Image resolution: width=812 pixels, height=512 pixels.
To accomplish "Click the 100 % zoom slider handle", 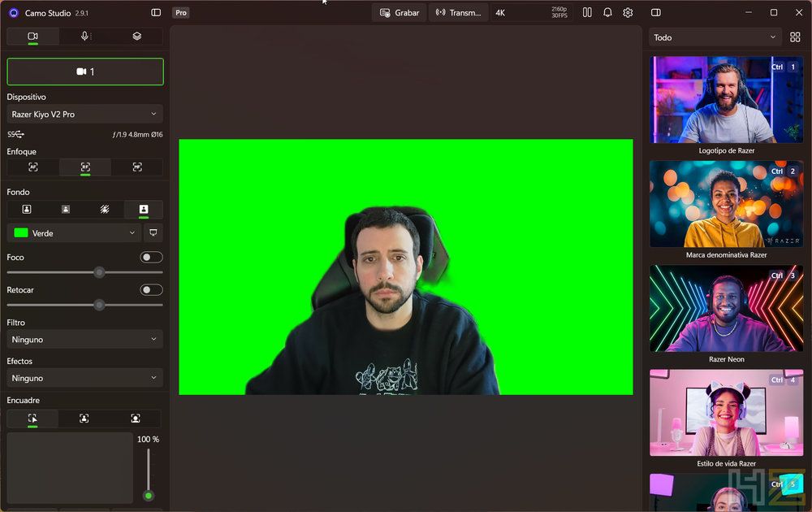I will coord(149,496).
